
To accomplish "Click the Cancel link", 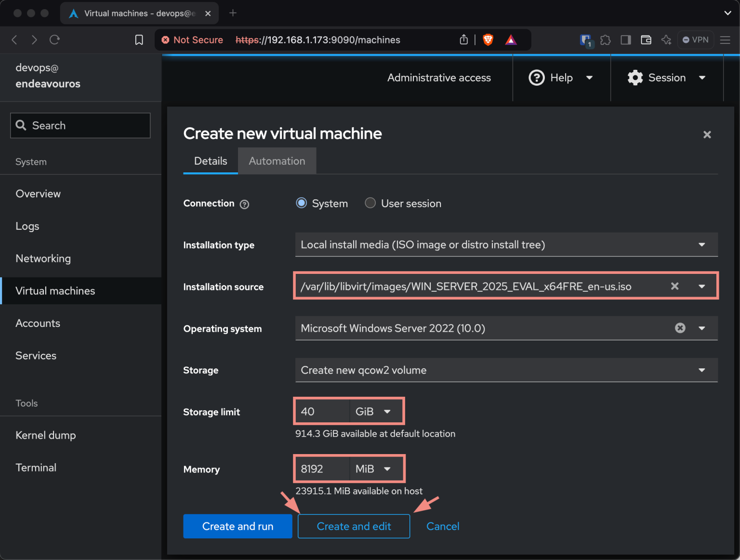I will (x=443, y=526).
